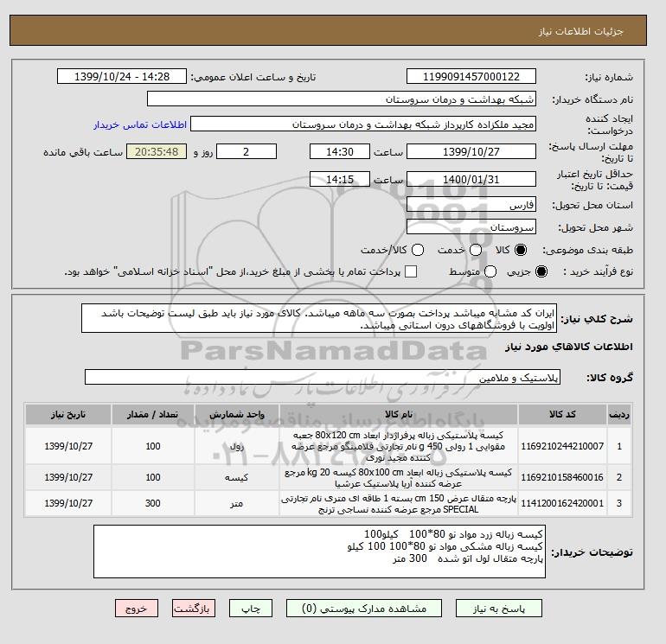The height and width of the screenshot is (644, 666).
Task: Toggle the اسناد خزانه اسلامی payment checkbox
Action: click(411, 271)
